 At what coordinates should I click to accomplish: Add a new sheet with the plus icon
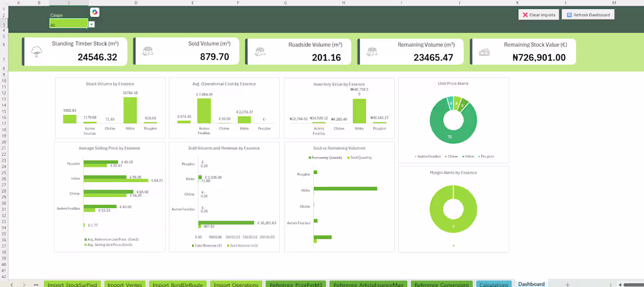(567, 284)
